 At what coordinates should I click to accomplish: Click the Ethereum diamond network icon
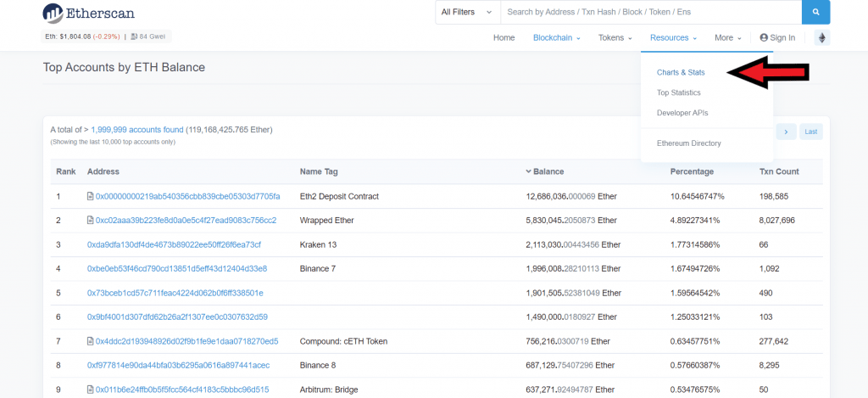tap(821, 38)
